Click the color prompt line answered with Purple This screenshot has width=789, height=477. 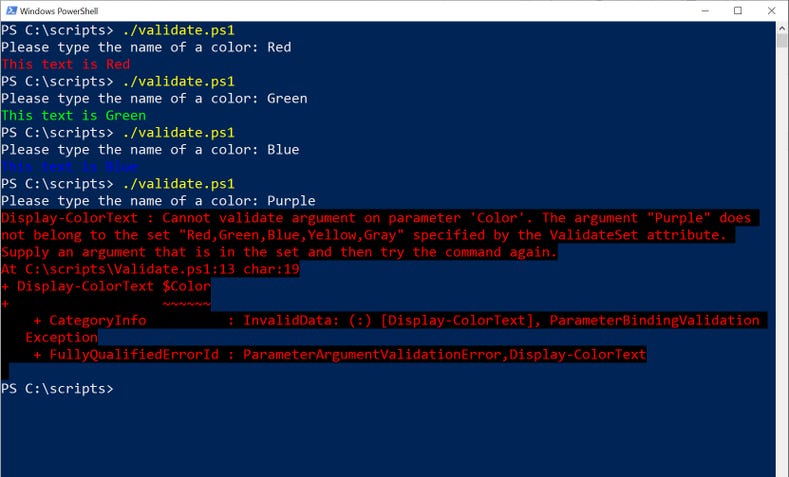tap(158, 201)
